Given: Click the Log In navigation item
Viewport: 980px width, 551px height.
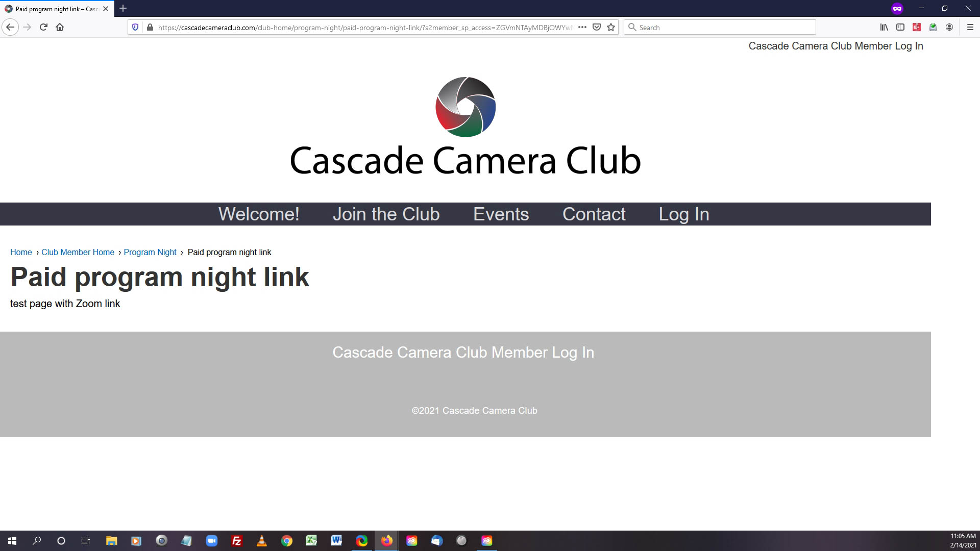Looking at the screenshot, I should tap(683, 214).
